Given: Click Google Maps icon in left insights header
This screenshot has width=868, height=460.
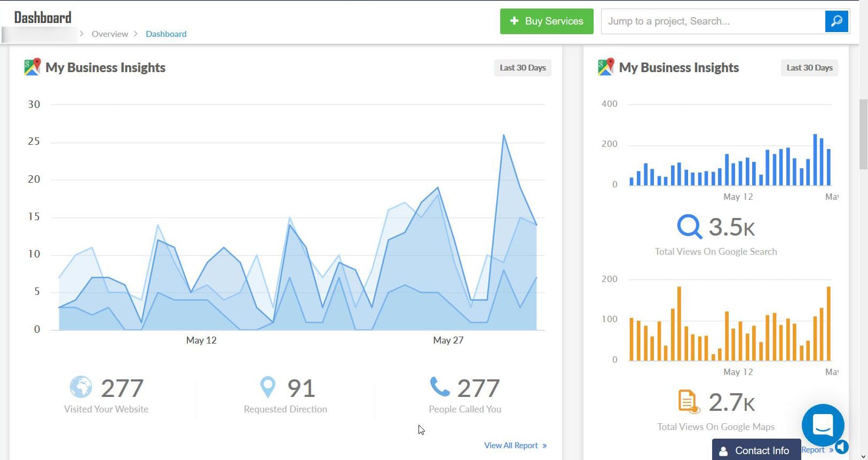Looking at the screenshot, I should (x=32, y=67).
